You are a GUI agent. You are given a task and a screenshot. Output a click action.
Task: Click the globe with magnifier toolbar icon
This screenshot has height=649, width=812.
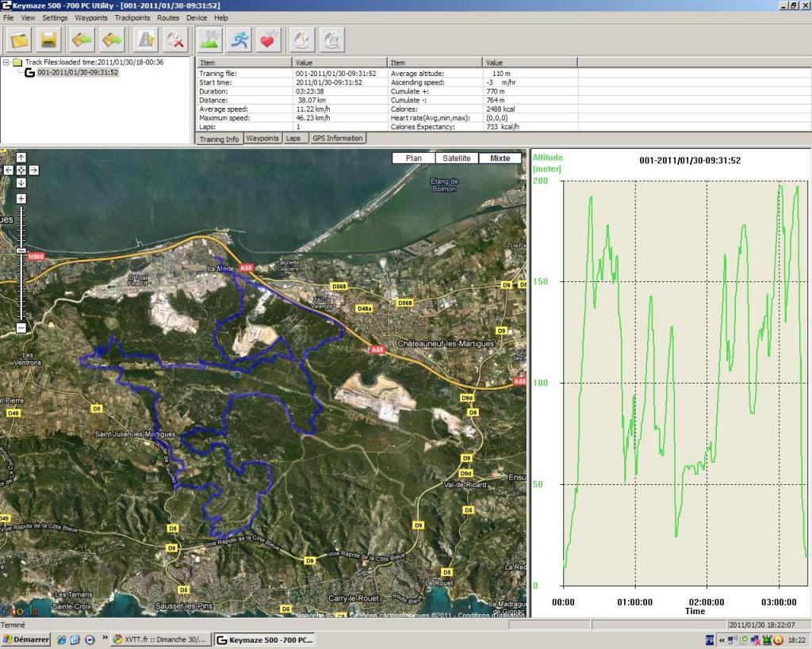click(332, 40)
